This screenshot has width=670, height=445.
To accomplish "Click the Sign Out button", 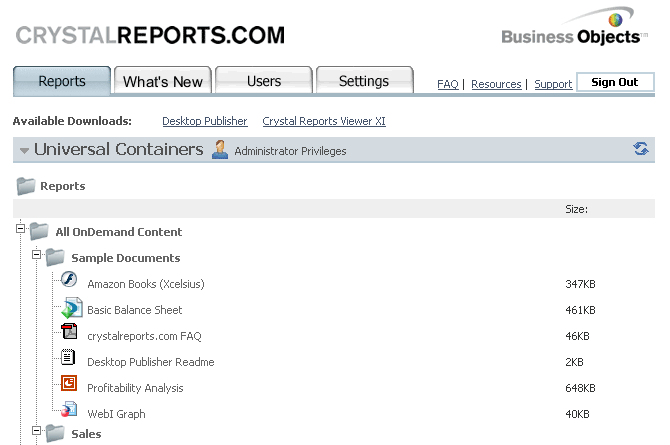I will pyautogui.click(x=615, y=82).
